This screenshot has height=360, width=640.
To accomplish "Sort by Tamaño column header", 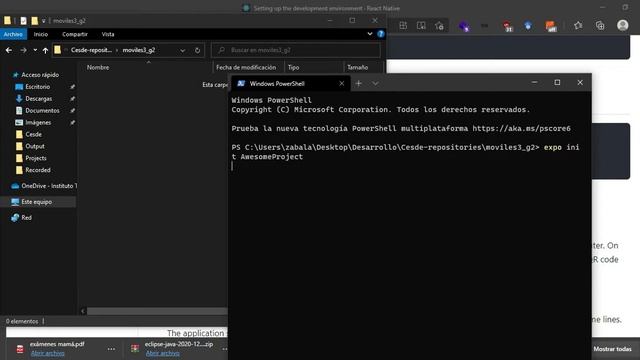I will pos(358,67).
